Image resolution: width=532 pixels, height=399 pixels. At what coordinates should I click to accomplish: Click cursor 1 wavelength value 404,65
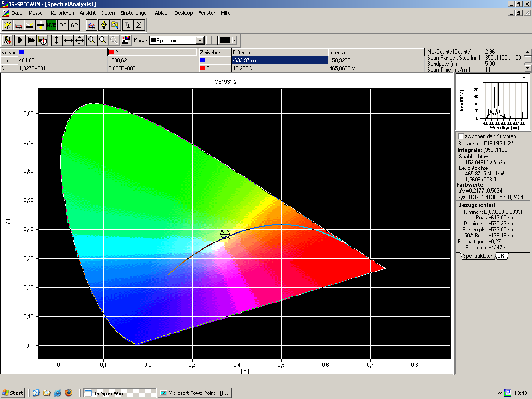[x=27, y=60]
